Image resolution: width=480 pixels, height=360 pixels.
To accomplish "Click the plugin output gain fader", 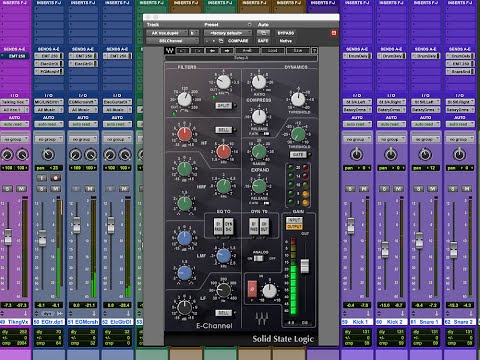I will coord(305,266).
